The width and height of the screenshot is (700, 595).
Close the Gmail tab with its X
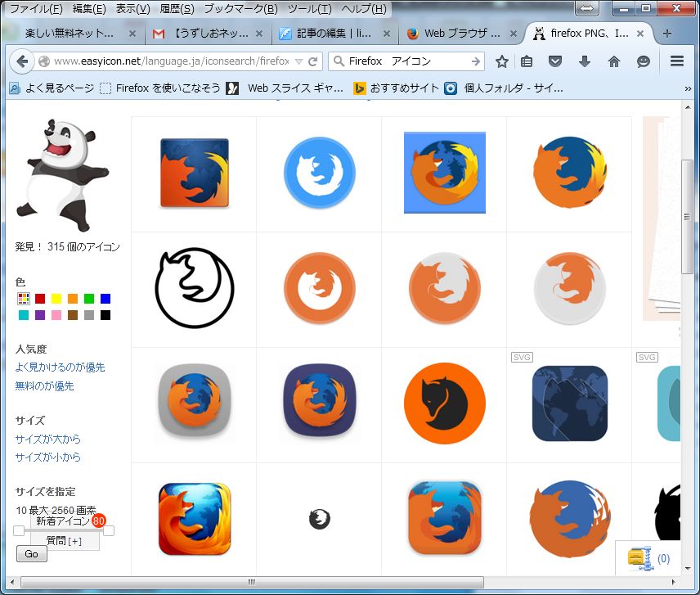click(x=259, y=34)
